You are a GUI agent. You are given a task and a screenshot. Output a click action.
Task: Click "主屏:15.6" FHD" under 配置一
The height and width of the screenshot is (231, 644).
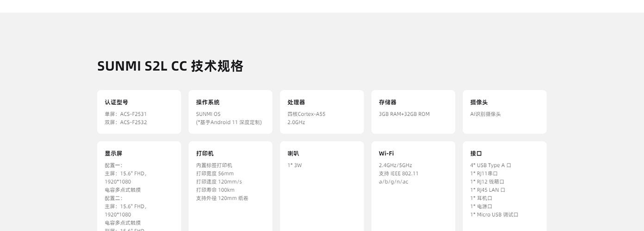(125, 173)
